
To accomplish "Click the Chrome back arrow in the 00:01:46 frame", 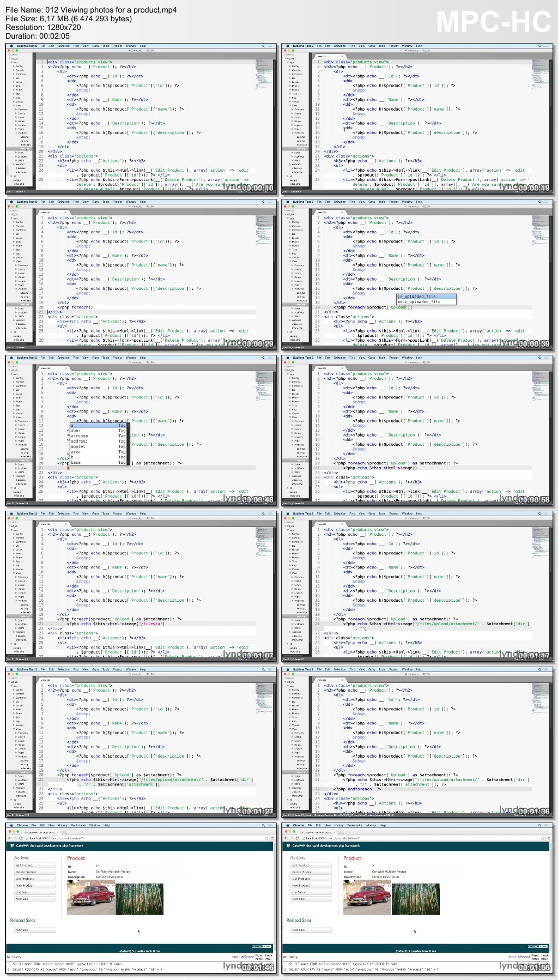I will pyautogui.click(x=9, y=838).
